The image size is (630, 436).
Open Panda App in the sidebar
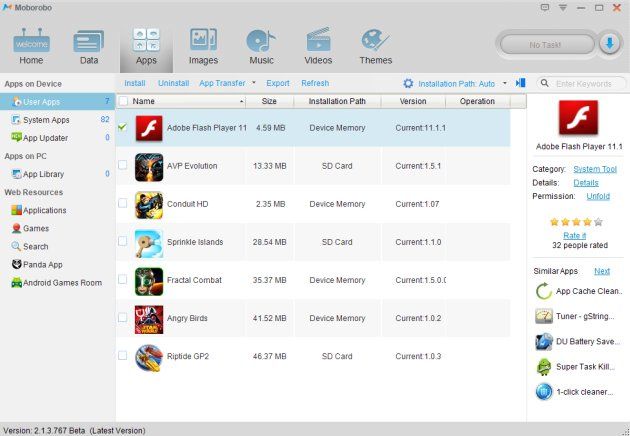tap(37, 264)
